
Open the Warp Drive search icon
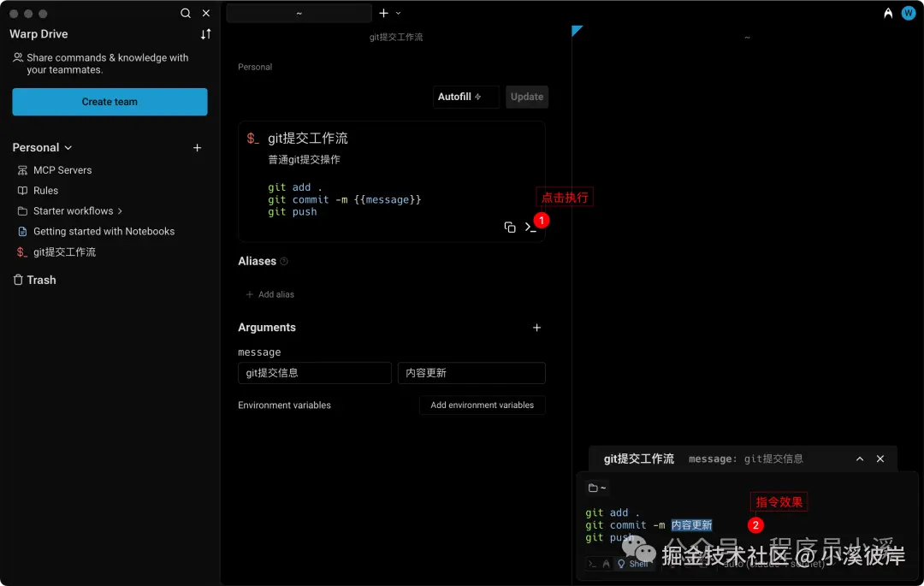point(185,13)
